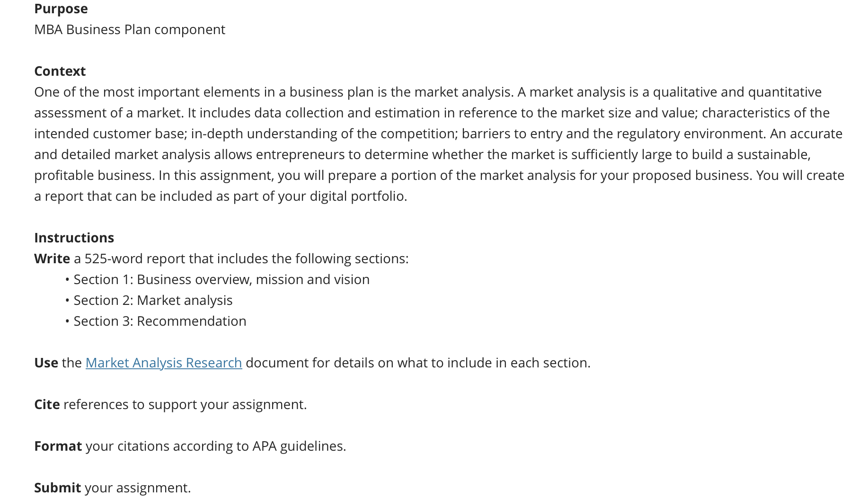The height and width of the screenshot is (499, 868).
Task: Click the Instructions heading
Action: pyautogui.click(x=74, y=238)
